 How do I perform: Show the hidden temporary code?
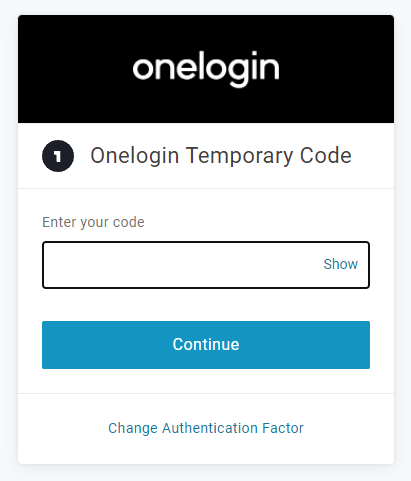pos(340,264)
